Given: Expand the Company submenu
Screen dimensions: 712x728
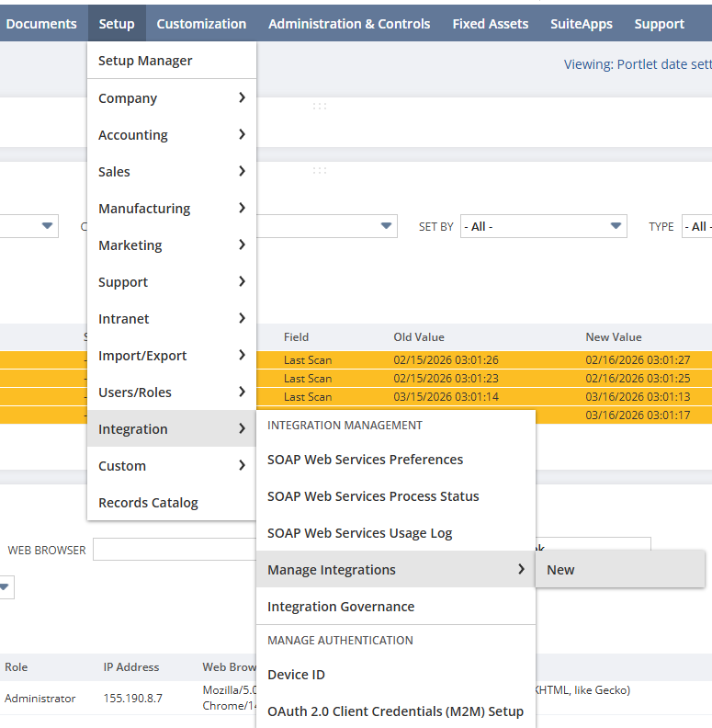Looking at the screenshot, I should (172, 98).
